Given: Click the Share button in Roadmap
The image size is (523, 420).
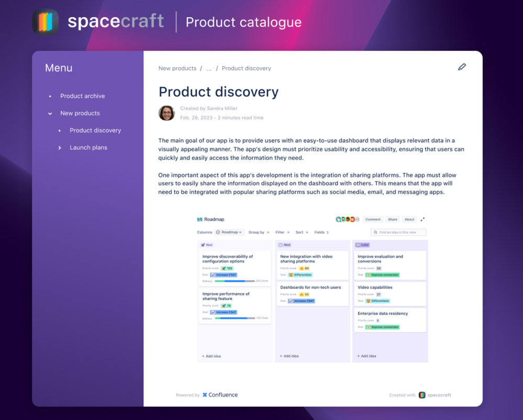Looking at the screenshot, I should point(393,219).
